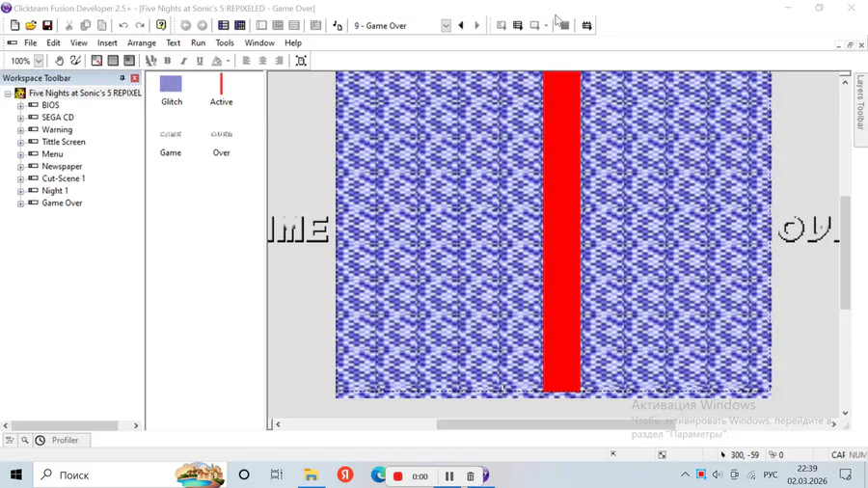
Task: Collapse the Five Nights at Sonic's project node
Action: tap(8, 94)
